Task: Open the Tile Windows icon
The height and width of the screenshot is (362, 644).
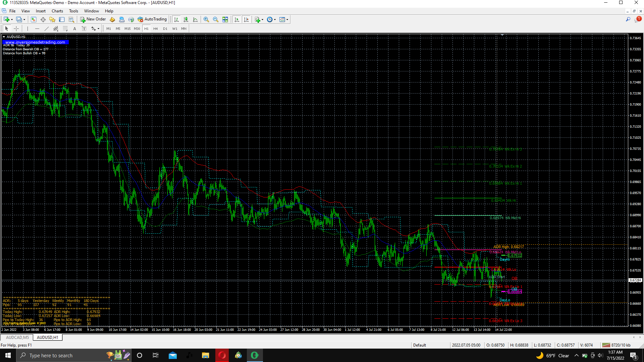Action: (225, 19)
